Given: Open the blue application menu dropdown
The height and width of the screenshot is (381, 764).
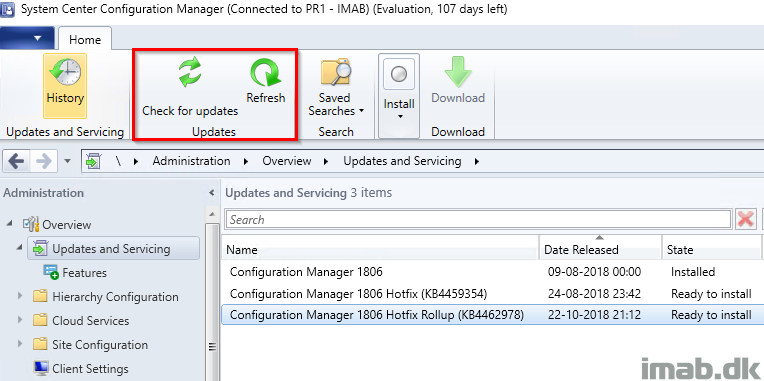Looking at the screenshot, I should point(27,38).
